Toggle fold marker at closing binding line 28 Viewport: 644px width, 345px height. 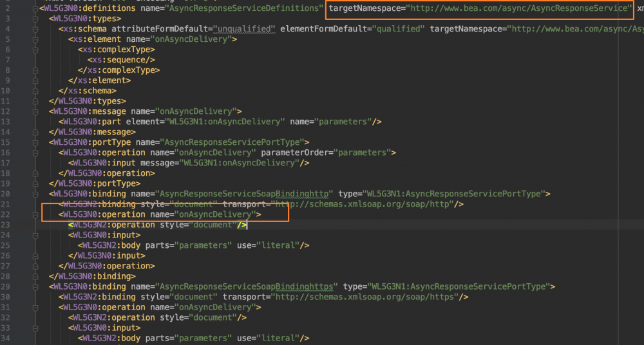[35, 276]
